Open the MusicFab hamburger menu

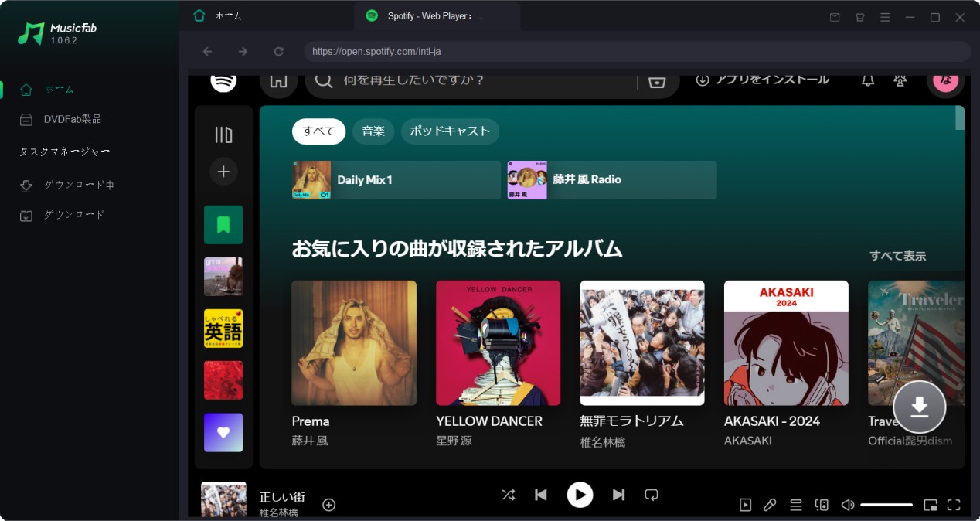coord(886,16)
